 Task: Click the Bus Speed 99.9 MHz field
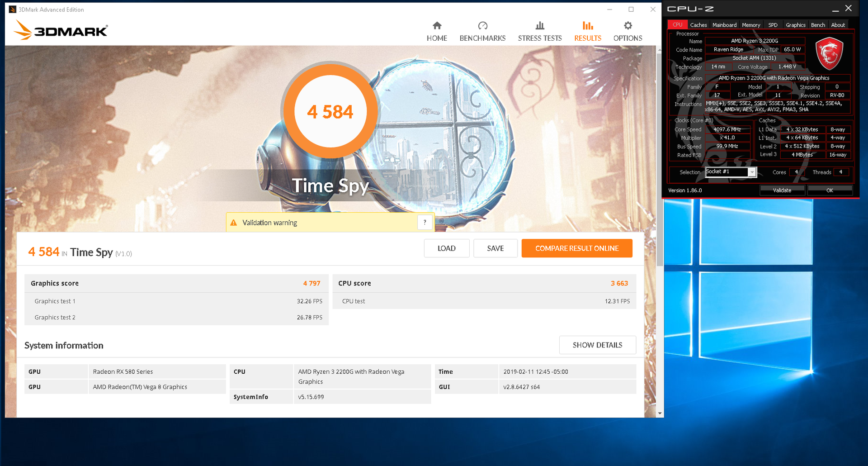point(727,146)
